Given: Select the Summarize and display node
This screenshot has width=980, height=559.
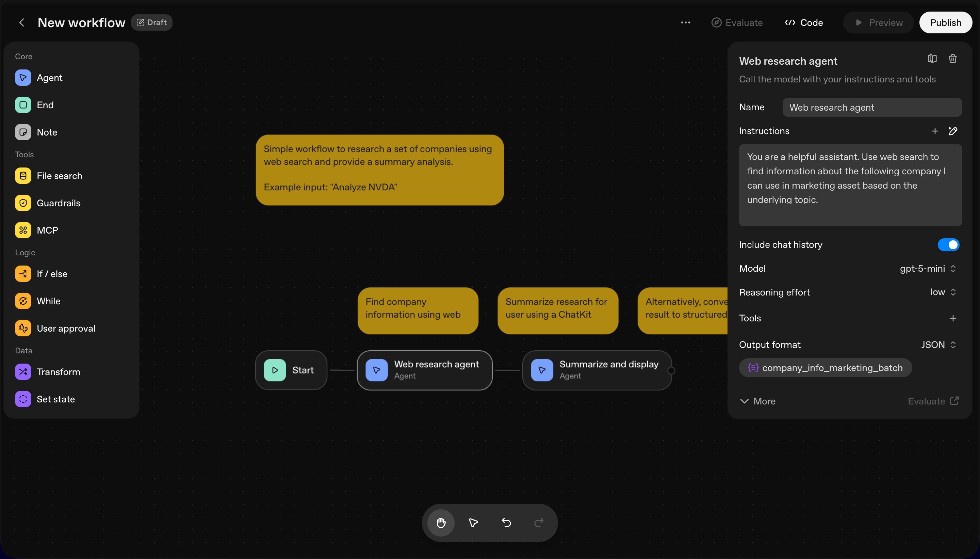Looking at the screenshot, I should [x=597, y=370].
